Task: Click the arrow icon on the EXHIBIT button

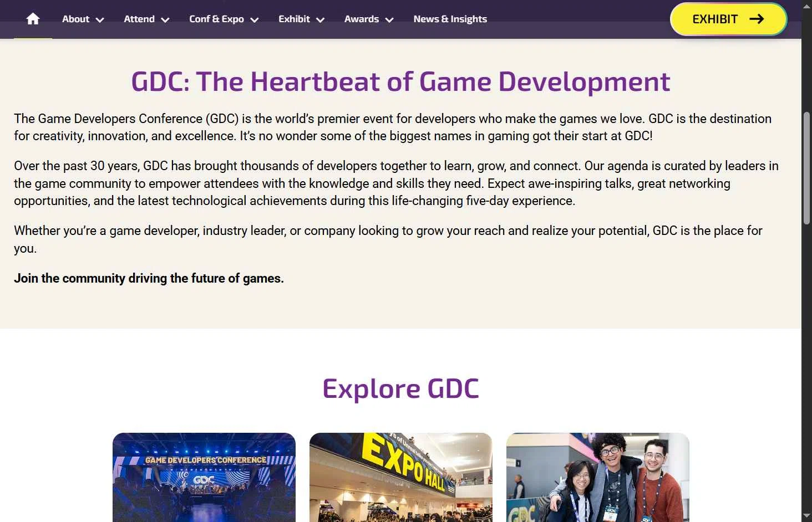Action: 757,19
